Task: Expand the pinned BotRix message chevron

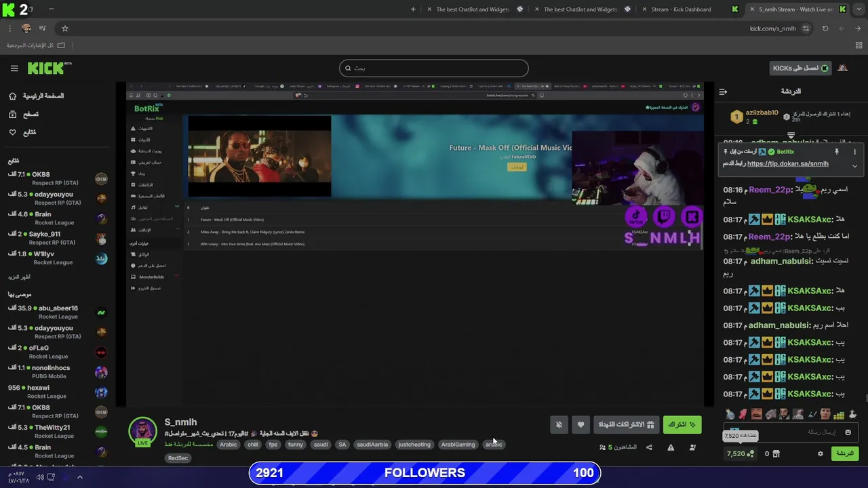Action: coord(854,166)
